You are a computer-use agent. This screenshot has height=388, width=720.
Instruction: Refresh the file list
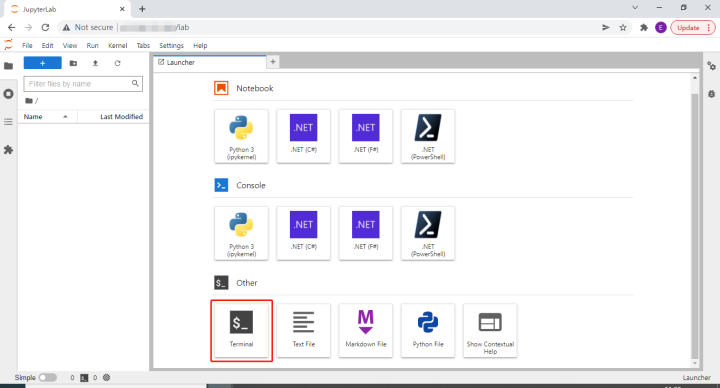click(118, 63)
